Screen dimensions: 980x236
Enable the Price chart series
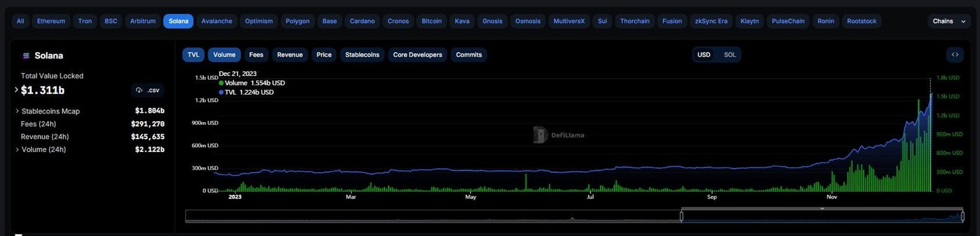pyautogui.click(x=324, y=55)
